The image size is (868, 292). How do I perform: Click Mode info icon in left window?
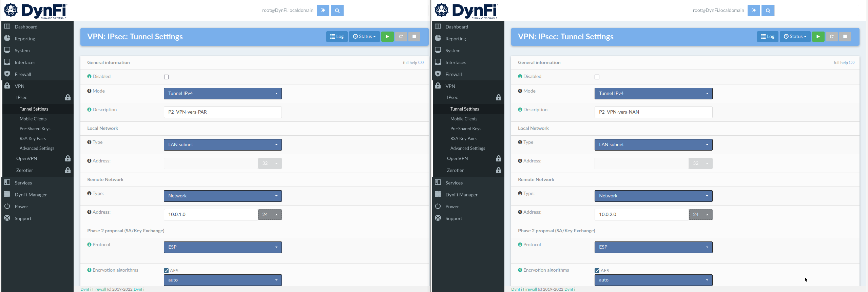[89, 91]
